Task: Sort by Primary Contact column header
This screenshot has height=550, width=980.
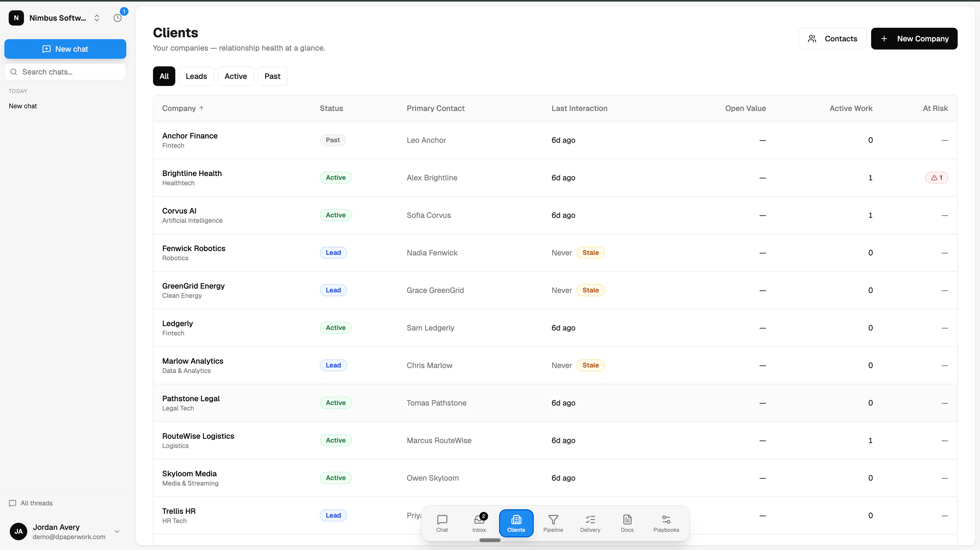Action: 436,108
